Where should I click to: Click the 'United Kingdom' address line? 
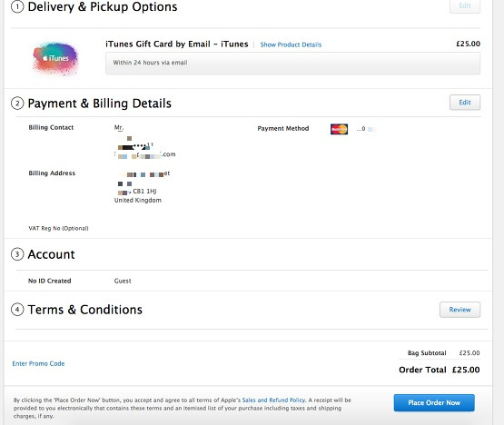click(138, 201)
